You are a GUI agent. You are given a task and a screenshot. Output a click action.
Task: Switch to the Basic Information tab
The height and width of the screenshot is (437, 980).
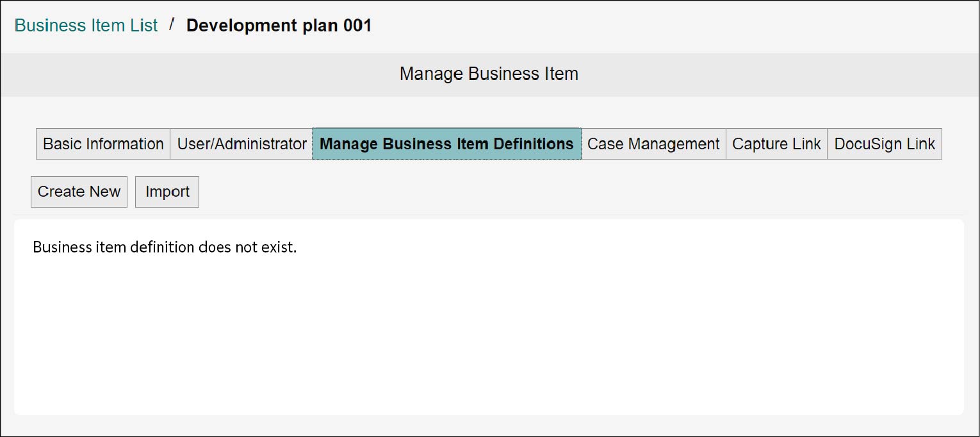coord(103,144)
